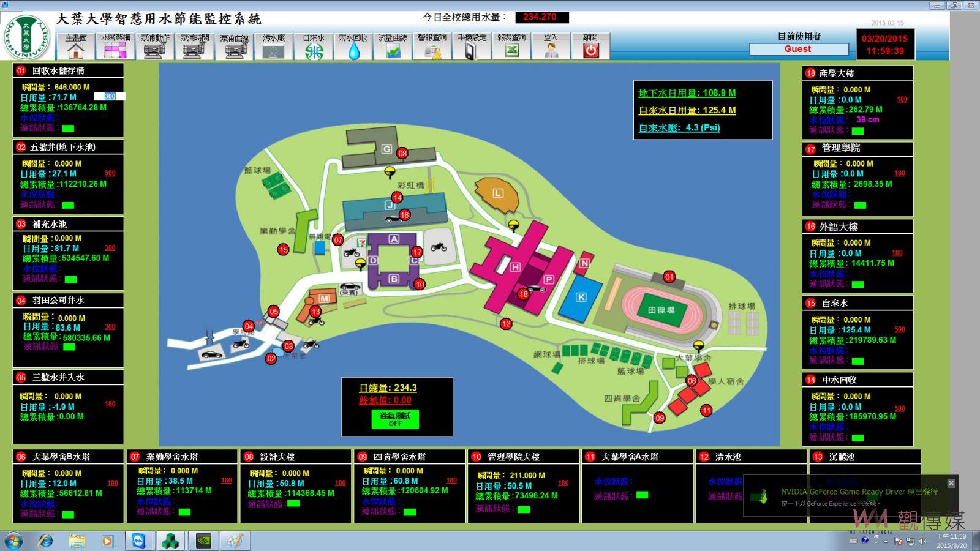Select map marker 01 above the 田徑場
980x551 pixels.
click(669, 277)
